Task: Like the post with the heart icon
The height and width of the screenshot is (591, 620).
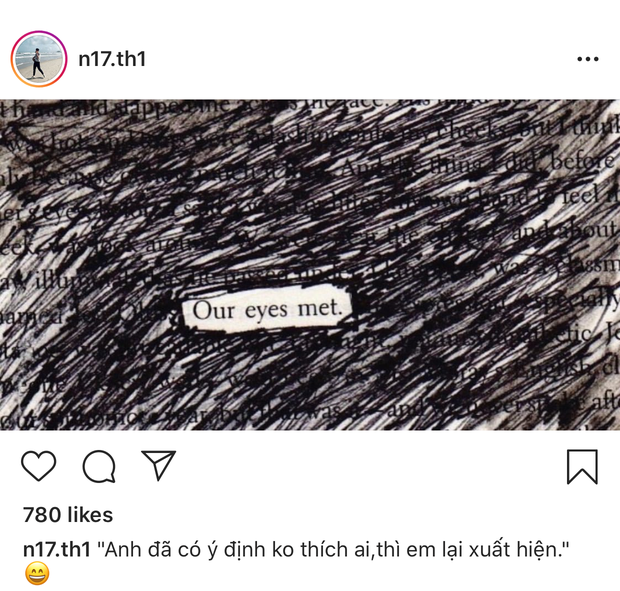Action: coord(38,466)
